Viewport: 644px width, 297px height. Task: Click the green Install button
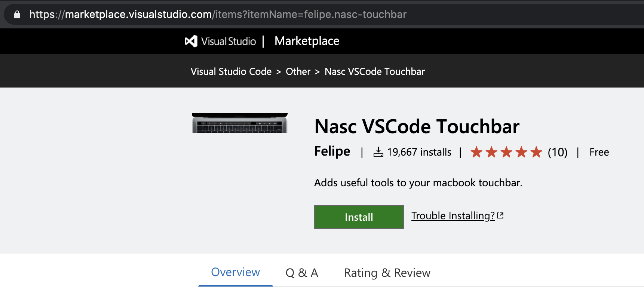(359, 217)
